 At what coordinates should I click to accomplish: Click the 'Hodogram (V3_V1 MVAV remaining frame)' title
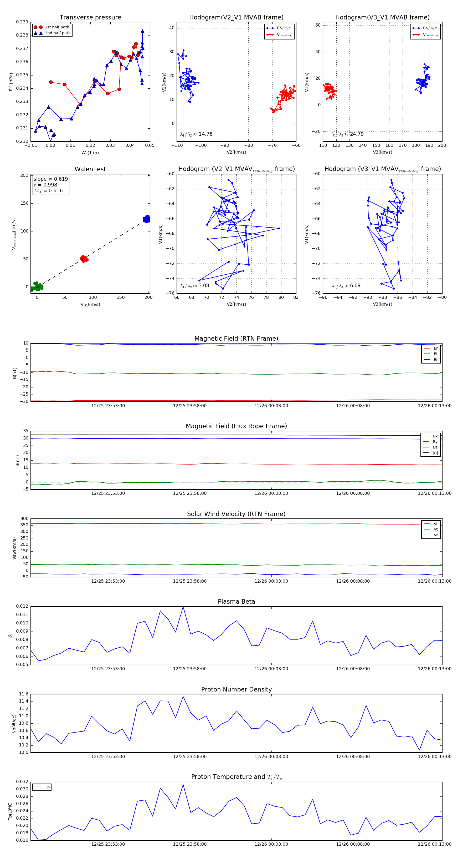382,169
